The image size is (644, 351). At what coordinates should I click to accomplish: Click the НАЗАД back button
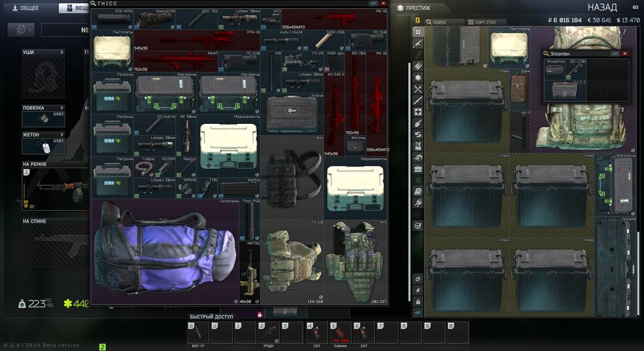[x=602, y=8]
